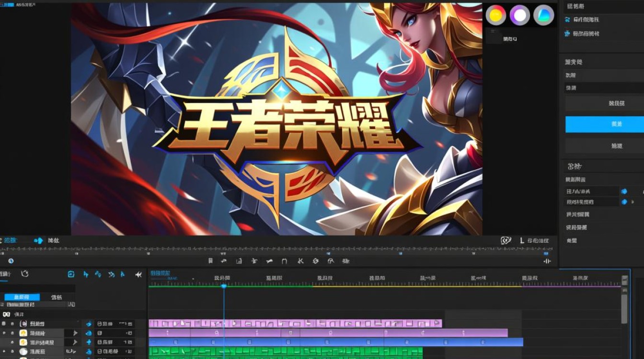Click the split icon at the right end of the playback bar
The height and width of the screenshot is (359, 644).
tap(547, 261)
